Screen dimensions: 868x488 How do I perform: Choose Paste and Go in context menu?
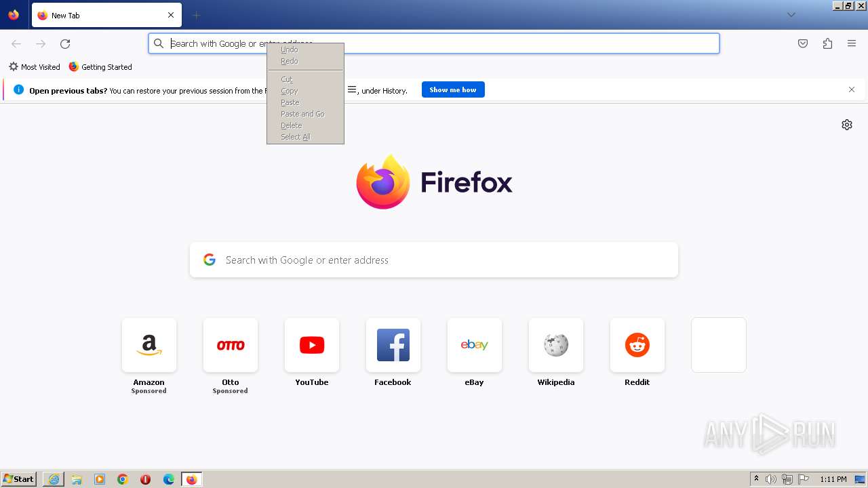(x=305, y=114)
